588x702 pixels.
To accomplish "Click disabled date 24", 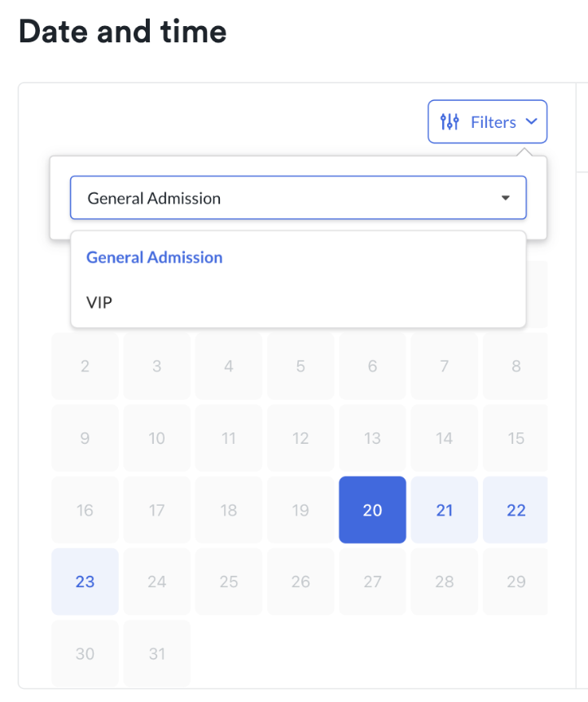I will click(156, 581).
